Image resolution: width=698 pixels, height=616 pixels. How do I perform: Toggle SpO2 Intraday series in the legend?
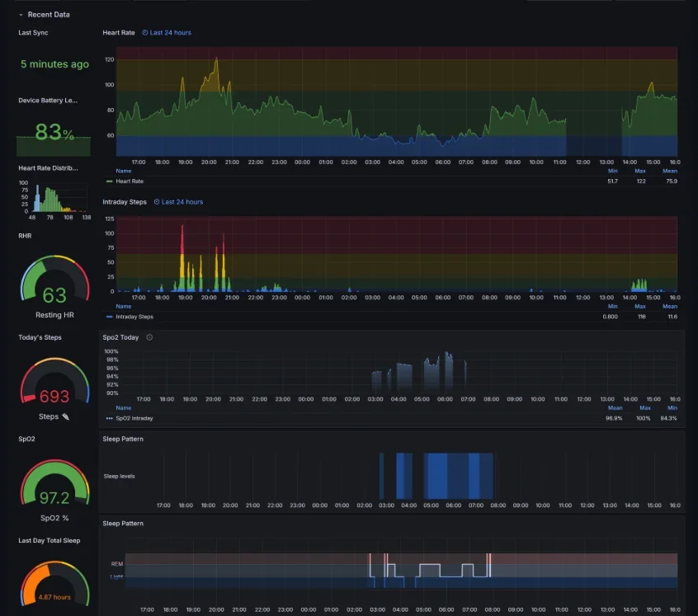coord(134,418)
